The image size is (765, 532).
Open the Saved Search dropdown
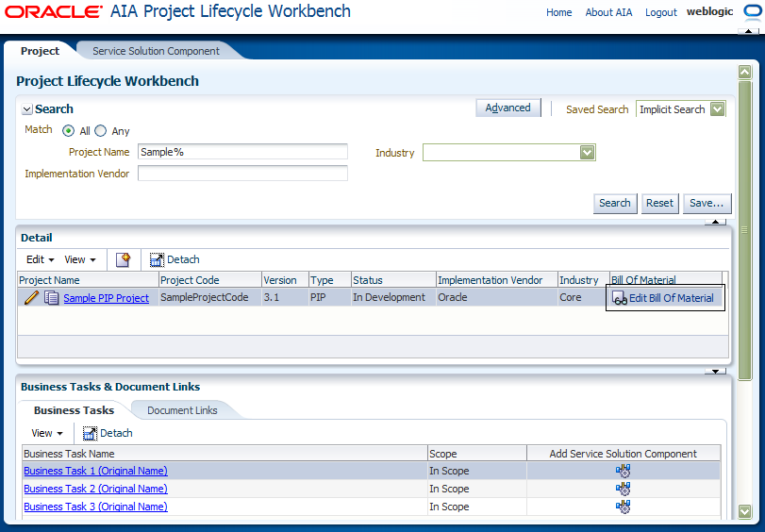coord(717,108)
